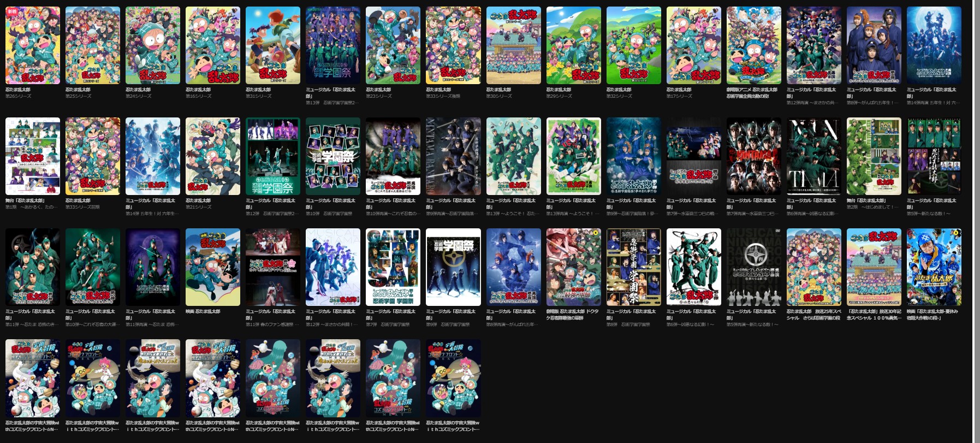This screenshot has height=443, width=980.
Task: Select the ミュージカル 第12弾再演 まさかの共 poster
Action: 814,45
